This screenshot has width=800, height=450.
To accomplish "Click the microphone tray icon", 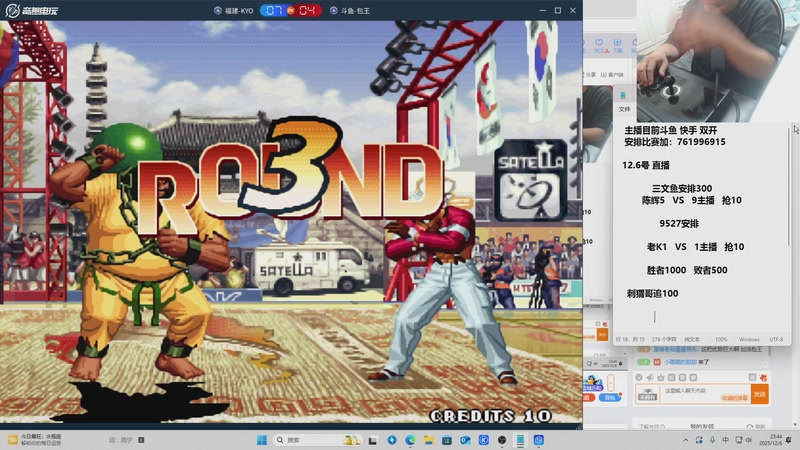I will coord(712,440).
